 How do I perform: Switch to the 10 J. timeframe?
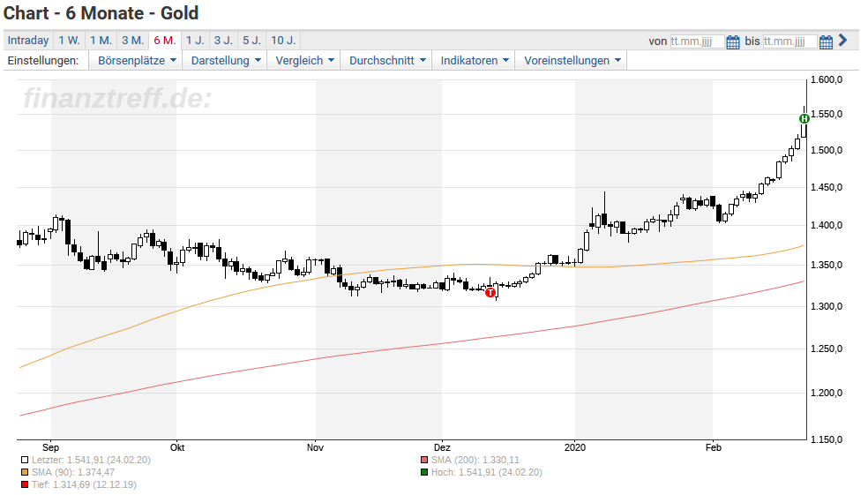(x=283, y=41)
